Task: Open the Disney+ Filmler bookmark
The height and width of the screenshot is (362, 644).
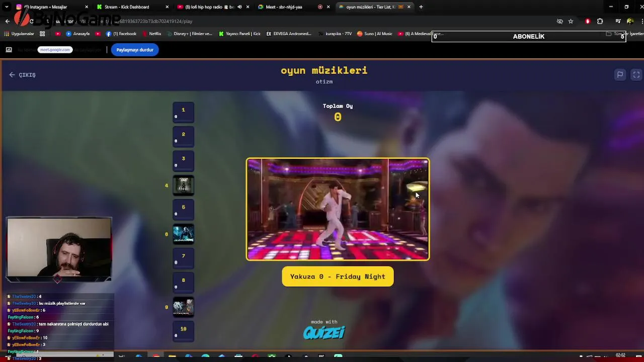Action: coord(190,34)
